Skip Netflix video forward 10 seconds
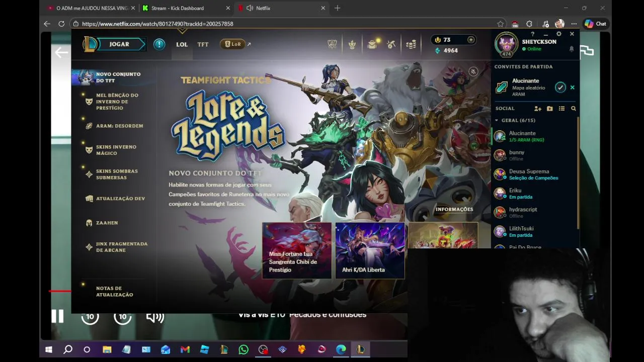The width and height of the screenshot is (644, 362). click(122, 317)
